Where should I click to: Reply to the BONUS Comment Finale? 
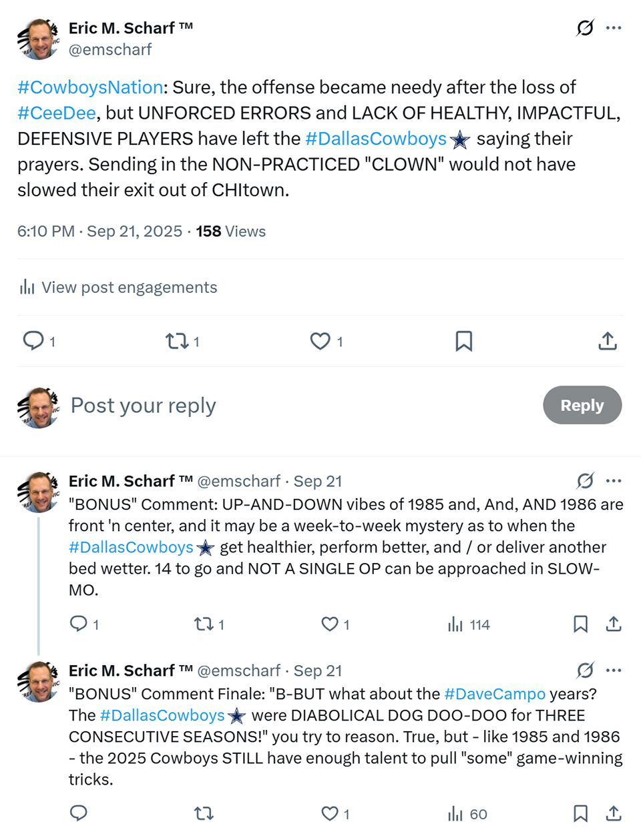79,813
